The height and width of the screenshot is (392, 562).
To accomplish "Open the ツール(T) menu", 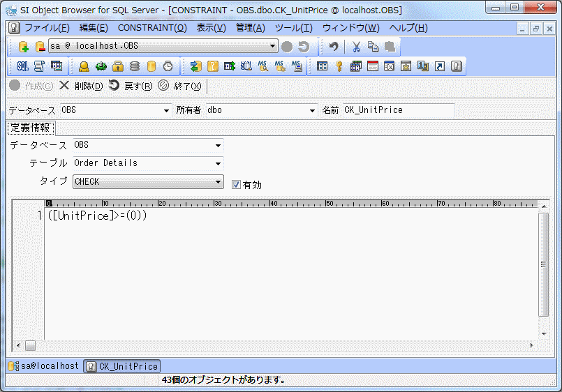I will 293,28.
